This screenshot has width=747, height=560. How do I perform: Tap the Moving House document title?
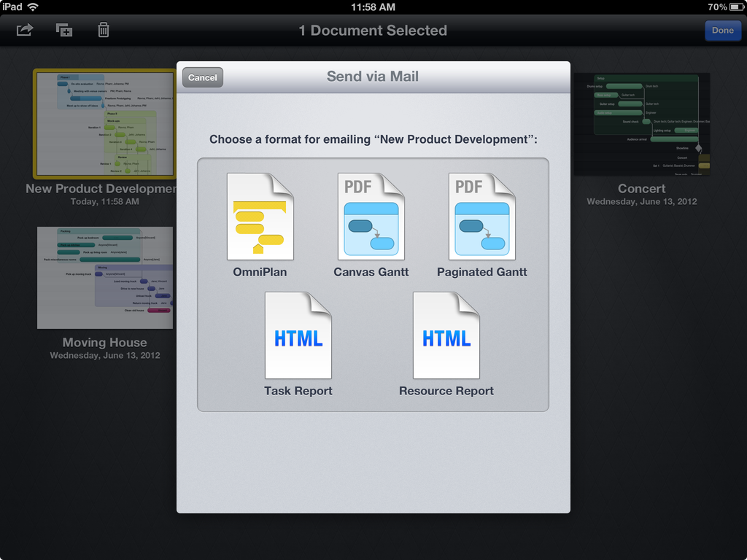click(x=105, y=343)
